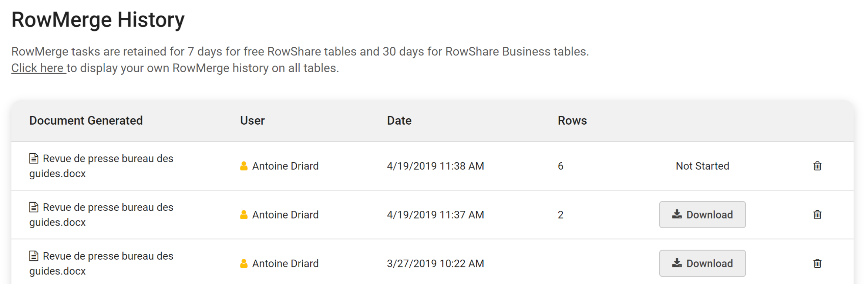Click the Document Generated column header
Image resolution: width=868 pixels, height=284 pixels.
coord(86,121)
